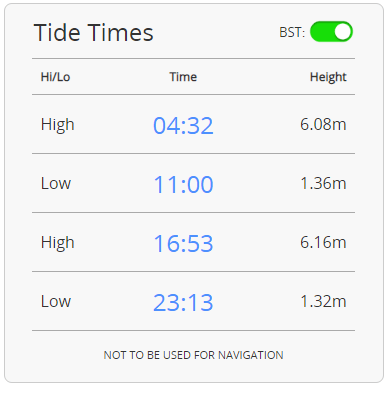Select the Hi/Lo column header

click(55, 77)
